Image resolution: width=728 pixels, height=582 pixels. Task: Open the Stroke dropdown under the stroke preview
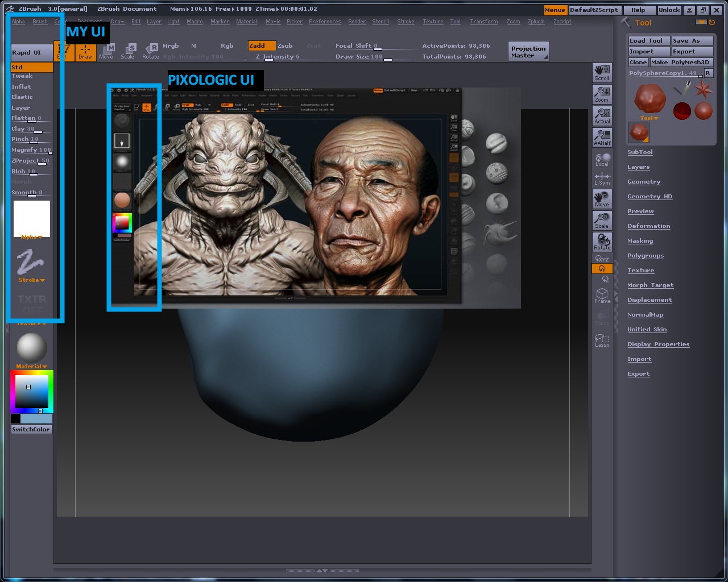coord(31,280)
